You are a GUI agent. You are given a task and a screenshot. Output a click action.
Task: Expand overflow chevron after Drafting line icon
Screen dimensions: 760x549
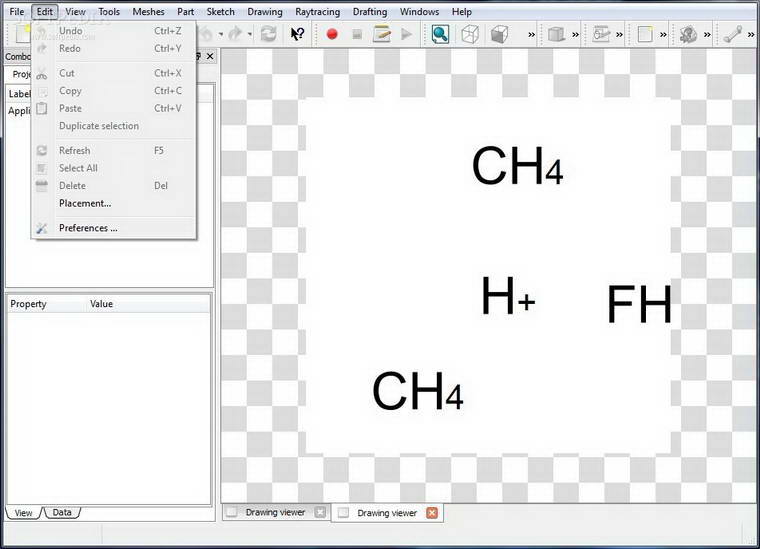751,34
